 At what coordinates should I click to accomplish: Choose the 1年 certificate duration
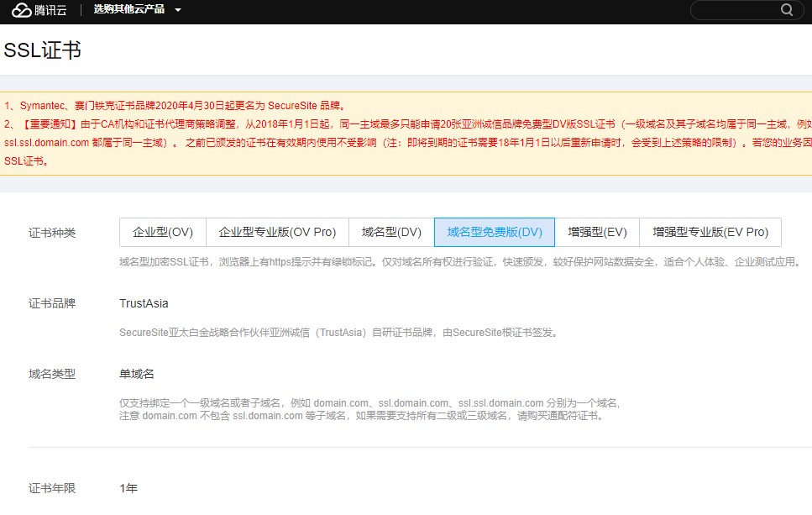click(126, 488)
